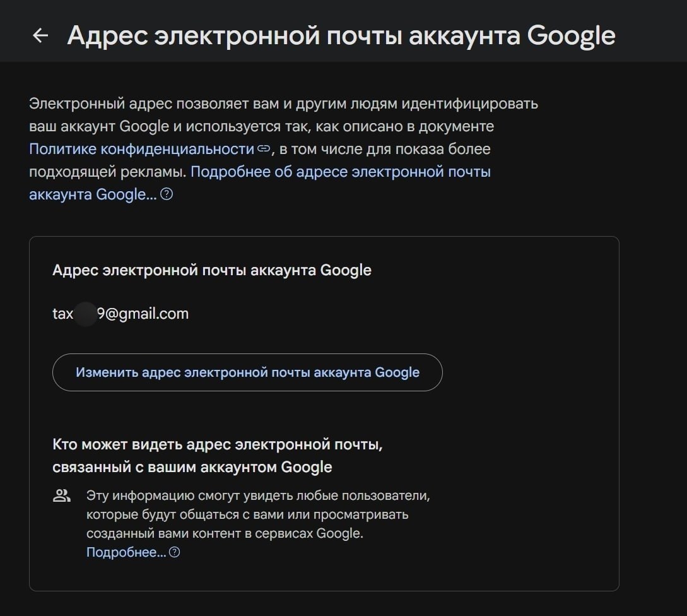This screenshot has height=616, width=687.
Task: Click card heading "Адрес электронной почты аккаунта Google"
Action: click(212, 270)
